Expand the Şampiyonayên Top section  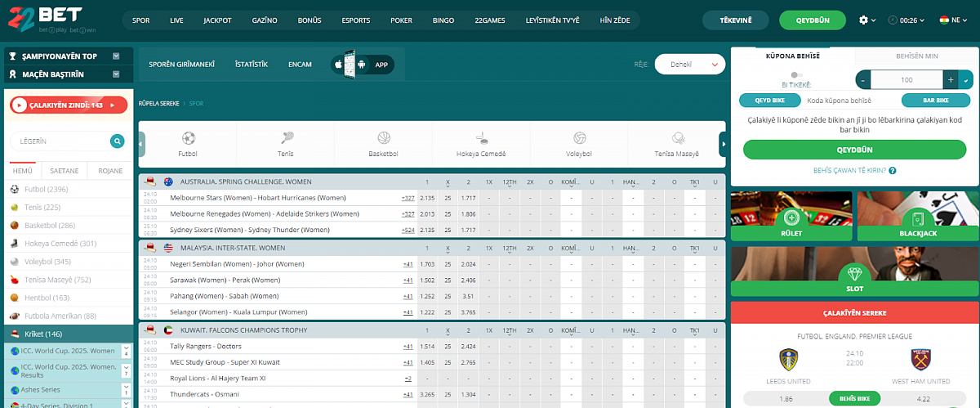pyautogui.click(x=116, y=56)
